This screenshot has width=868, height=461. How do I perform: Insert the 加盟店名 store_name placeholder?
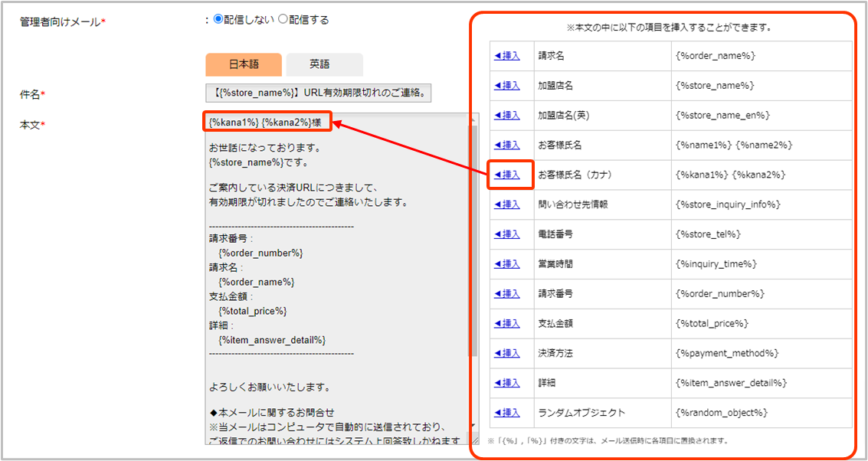pyautogui.click(x=507, y=86)
